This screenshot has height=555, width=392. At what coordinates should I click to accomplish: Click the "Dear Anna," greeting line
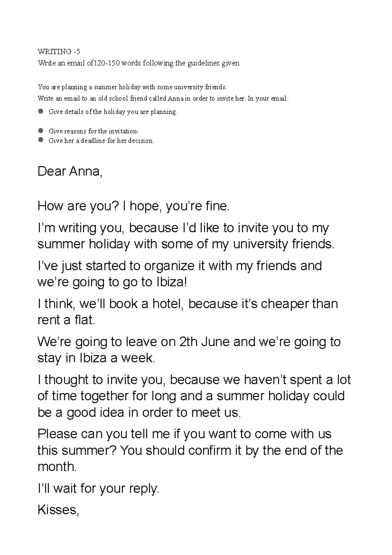(x=70, y=172)
